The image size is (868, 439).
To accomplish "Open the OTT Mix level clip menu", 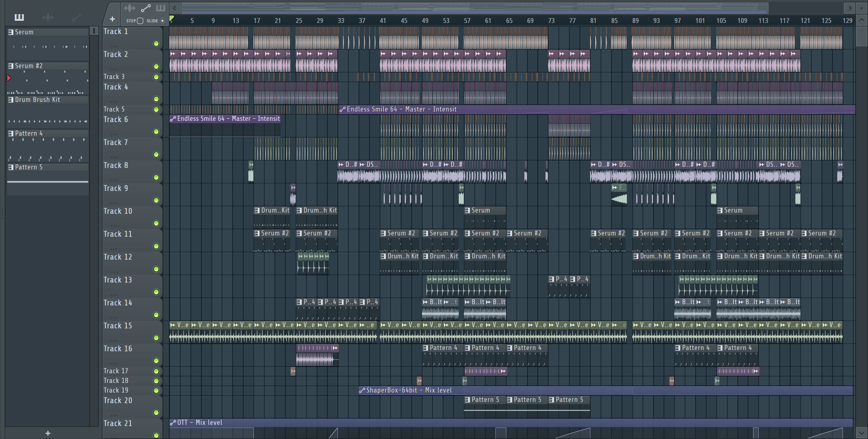I will pyautogui.click(x=173, y=423).
